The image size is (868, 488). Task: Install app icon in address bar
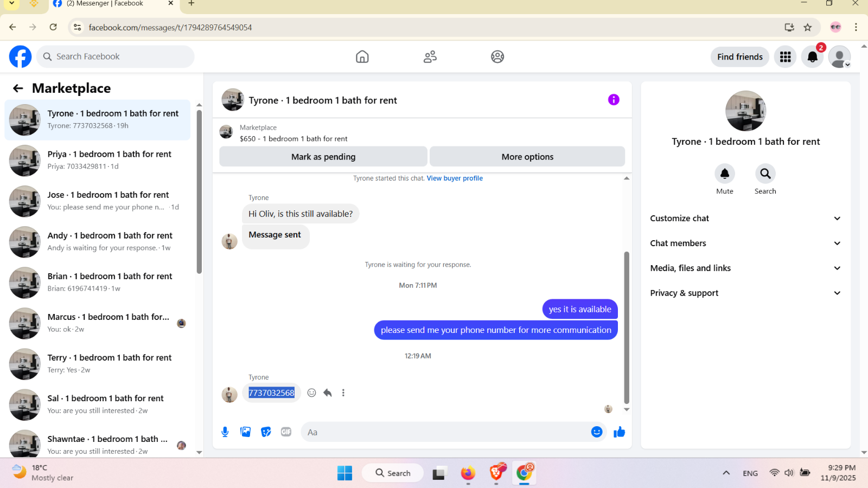click(x=789, y=27)
